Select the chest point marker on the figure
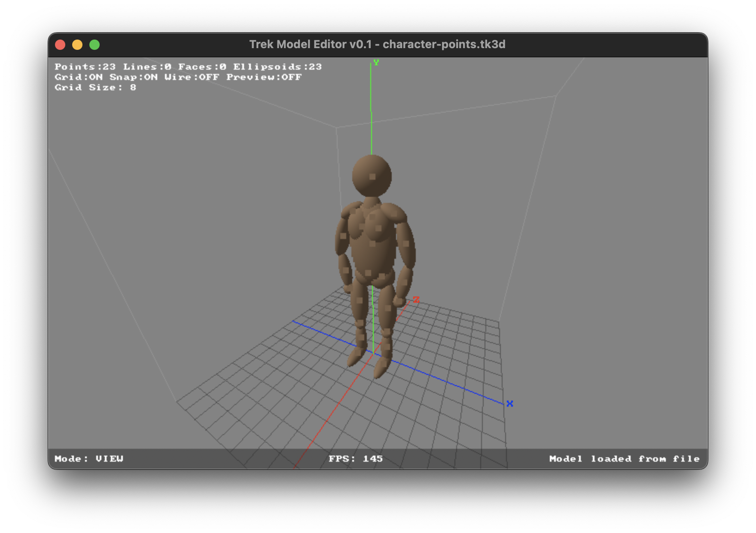The width and height of the screenshot is (756, 533). point(372,216)
